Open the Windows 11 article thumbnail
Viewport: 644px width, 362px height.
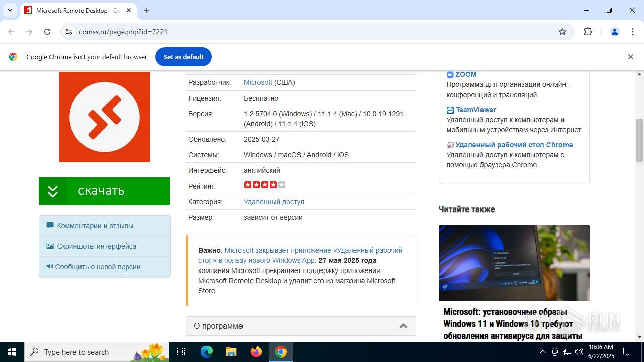point(514,263)
